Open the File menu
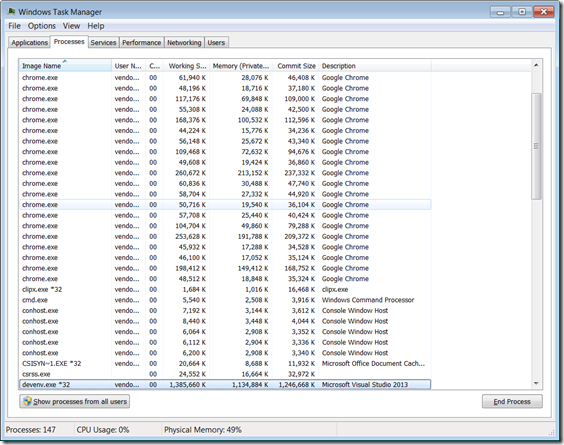Image resolution: width=564 pixels, height=445 pixels. click(14, 26)
